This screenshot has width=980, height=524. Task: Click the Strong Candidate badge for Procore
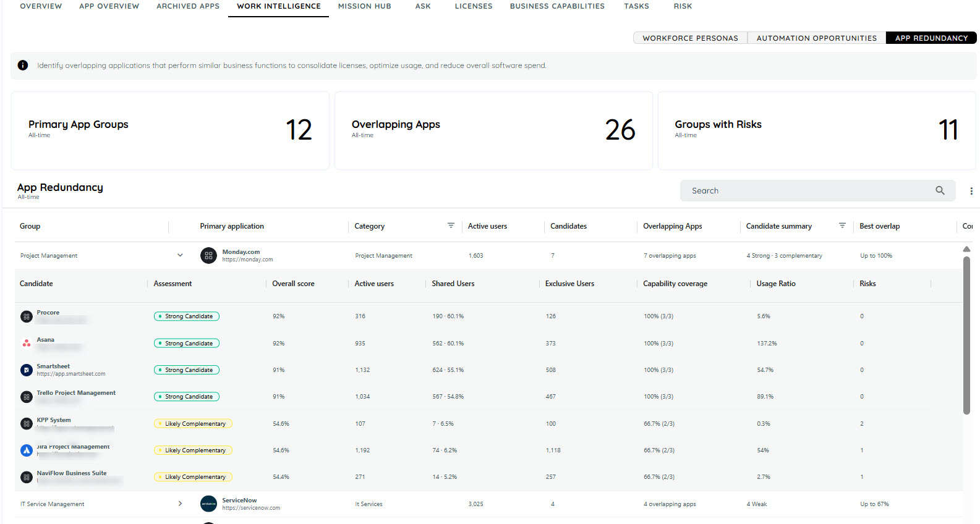pos(187,316)
